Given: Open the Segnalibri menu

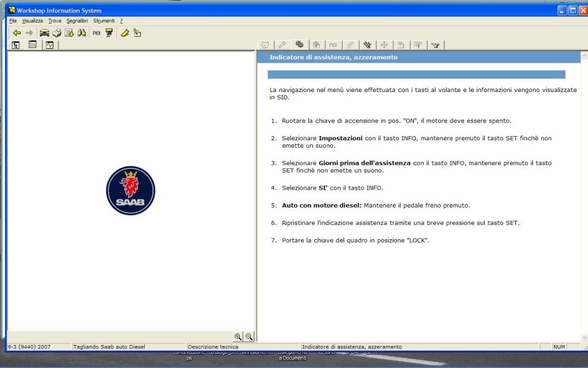Looking at the screenshot, I should coord(77,21).
